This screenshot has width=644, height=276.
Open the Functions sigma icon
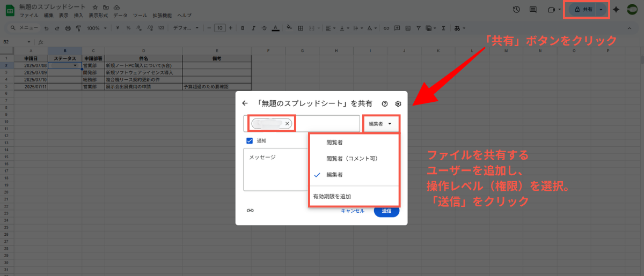(x=443, y=28)
